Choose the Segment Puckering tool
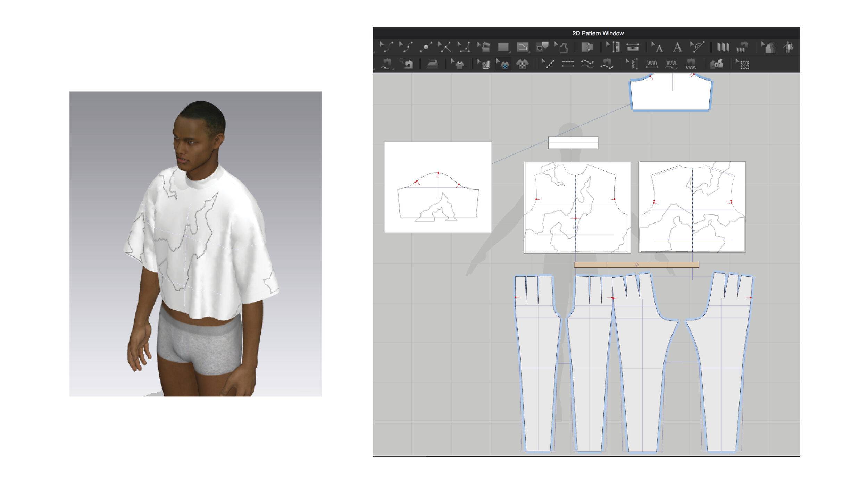The height and width of the screenshot is (488, 868). [x=652, y=64]
